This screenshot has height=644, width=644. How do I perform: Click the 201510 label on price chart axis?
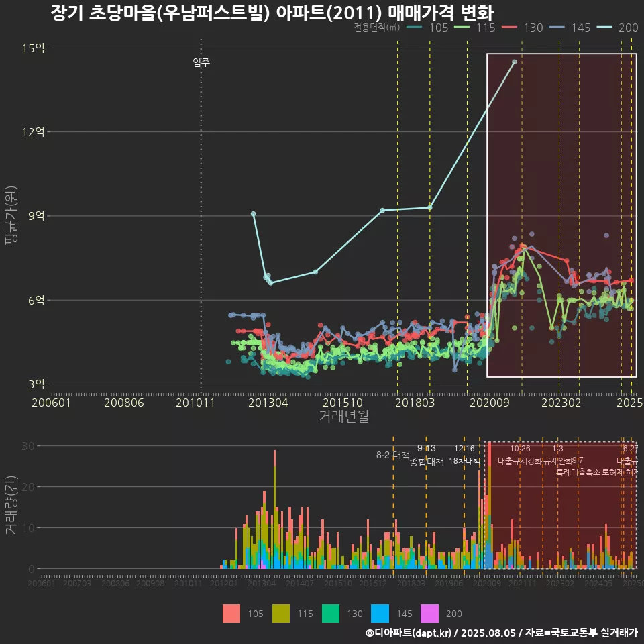(343, 402)
